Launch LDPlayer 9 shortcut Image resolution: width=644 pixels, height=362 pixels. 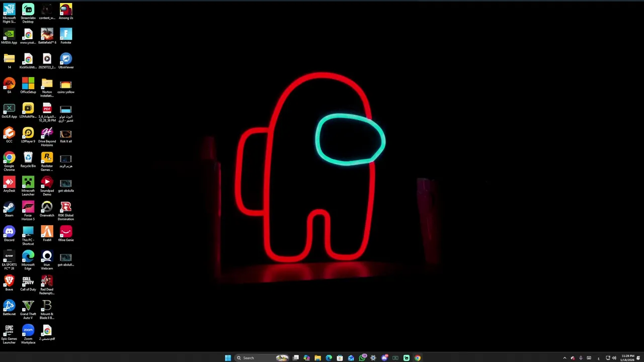click(x=28, y=135)
